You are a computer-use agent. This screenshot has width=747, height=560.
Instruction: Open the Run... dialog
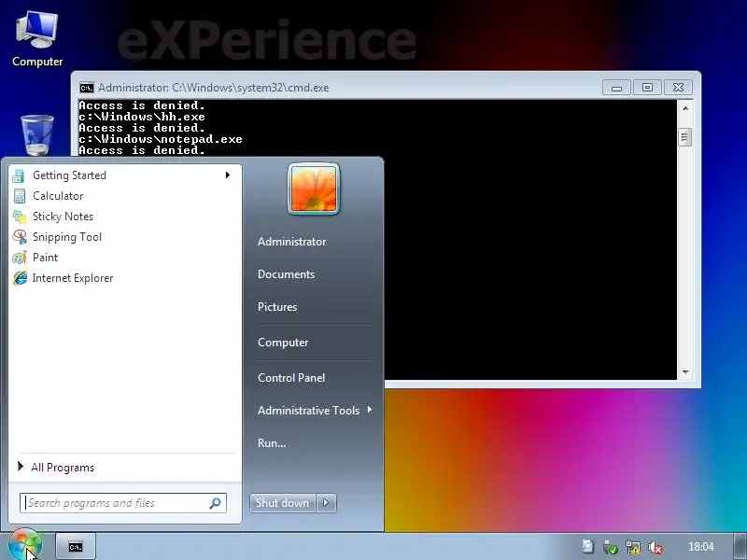[272, 442]
